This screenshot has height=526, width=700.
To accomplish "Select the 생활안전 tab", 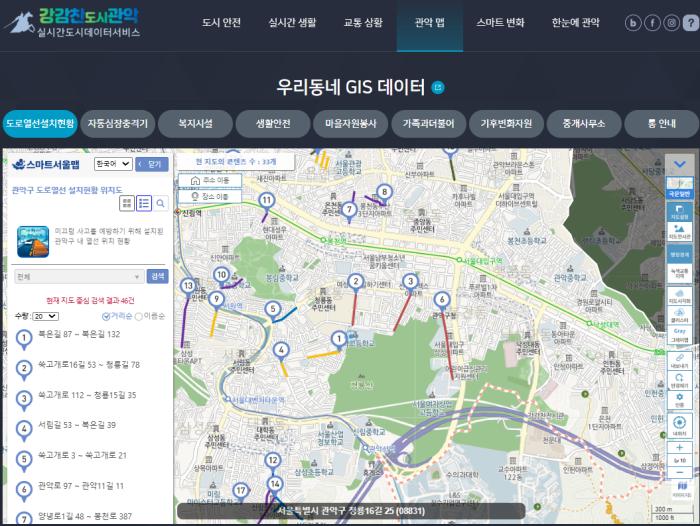I will 273,124.
